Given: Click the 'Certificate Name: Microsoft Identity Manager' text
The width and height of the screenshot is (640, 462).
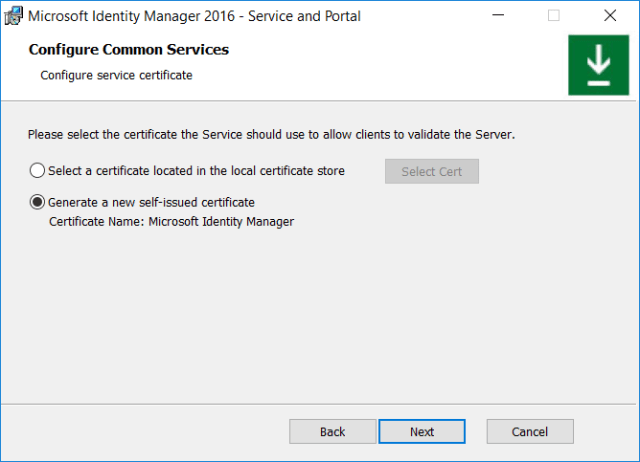Looking at the screenshot, I should click(x=171, y=222).
